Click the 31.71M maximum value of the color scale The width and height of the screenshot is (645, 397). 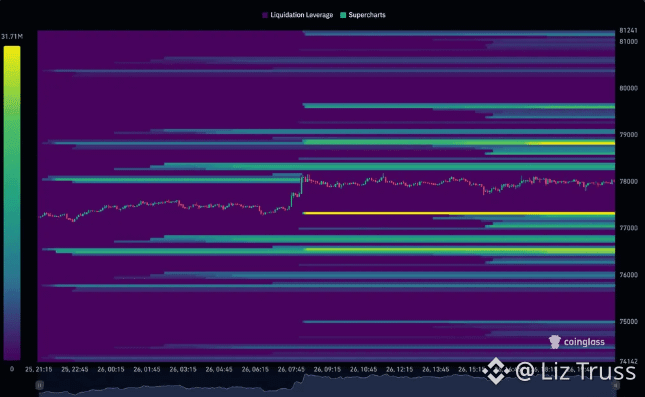[x=12, y=37]
